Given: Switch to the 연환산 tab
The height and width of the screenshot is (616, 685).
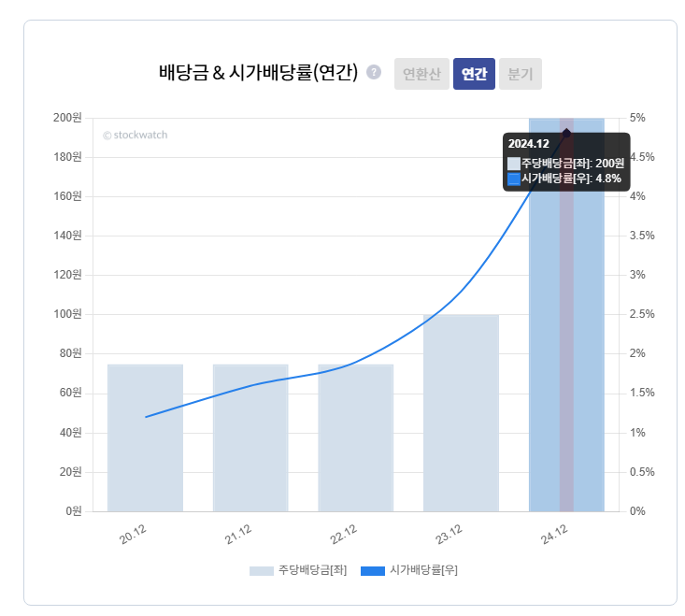Looking at the screenshot, I should [421, 74].
